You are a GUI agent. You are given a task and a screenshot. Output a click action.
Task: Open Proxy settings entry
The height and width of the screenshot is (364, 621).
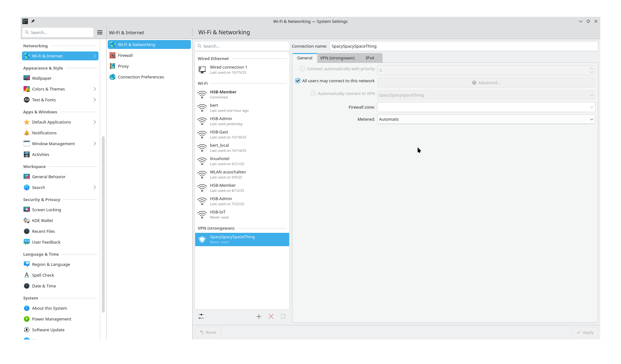click(123, 66)
